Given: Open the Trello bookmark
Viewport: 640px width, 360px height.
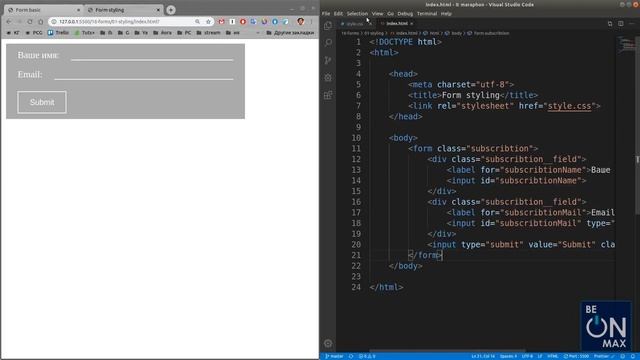Looking at the screenshot, I should [58, 33].
